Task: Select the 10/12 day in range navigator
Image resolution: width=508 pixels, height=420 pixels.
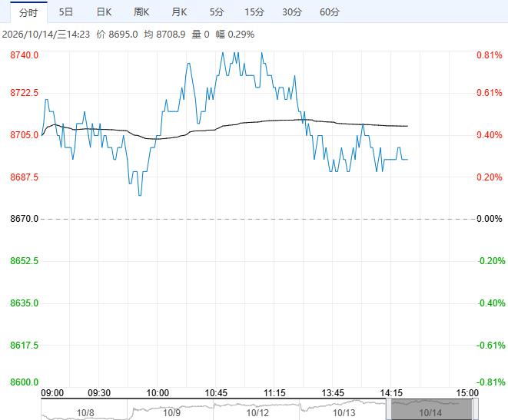Action: (257, 412)
